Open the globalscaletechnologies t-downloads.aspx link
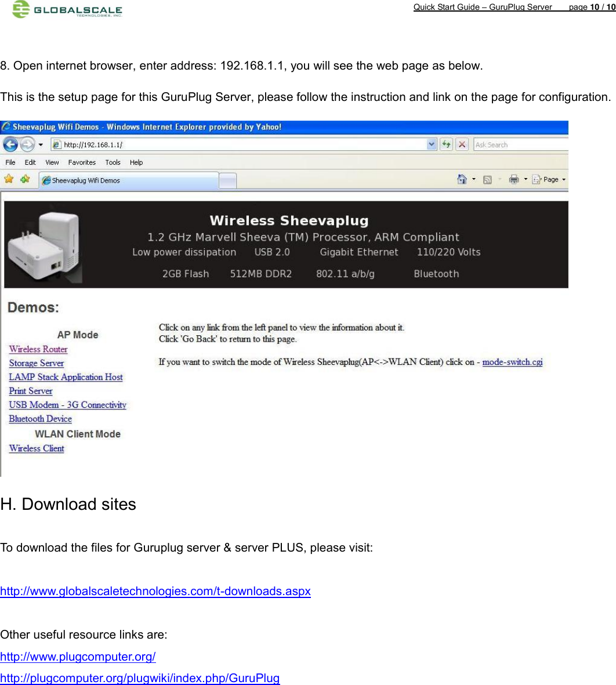Image resolution: width=616 pixels, height=685 pixels. pos(155,592)
